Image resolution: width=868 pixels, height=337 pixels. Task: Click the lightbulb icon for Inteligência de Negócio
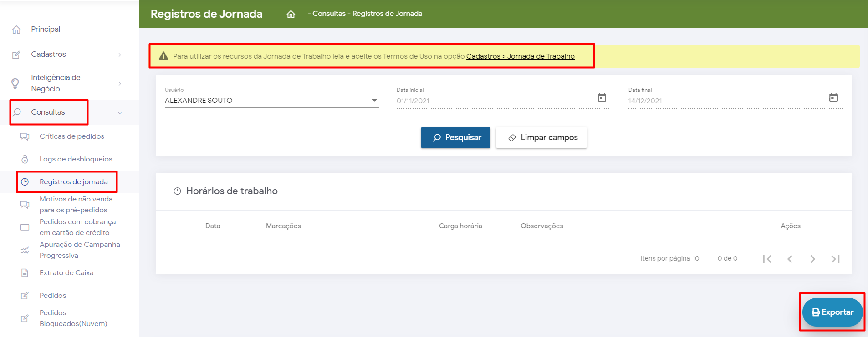pyautogui.click(x=15, y=83)
